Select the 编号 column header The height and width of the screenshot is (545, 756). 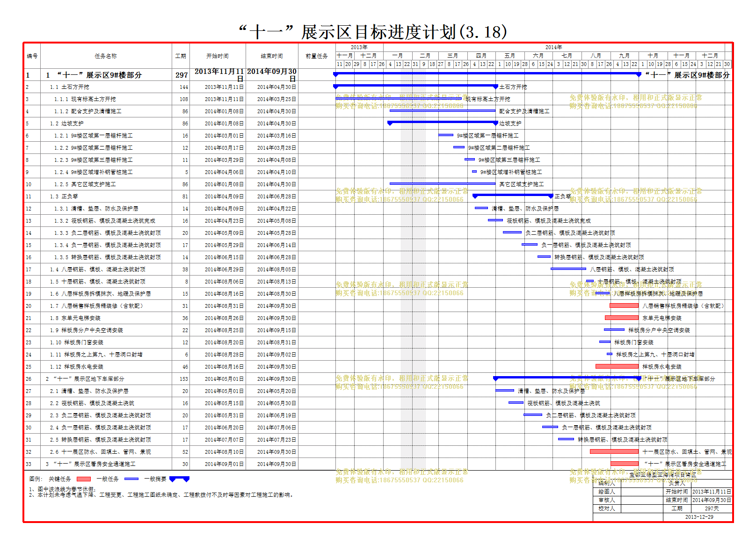[x=32, y=56]
